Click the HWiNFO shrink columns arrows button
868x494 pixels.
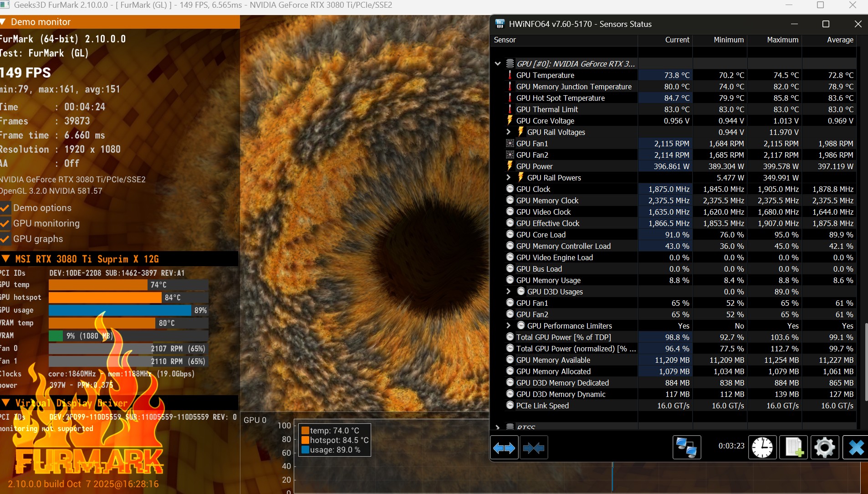(534, 448)
